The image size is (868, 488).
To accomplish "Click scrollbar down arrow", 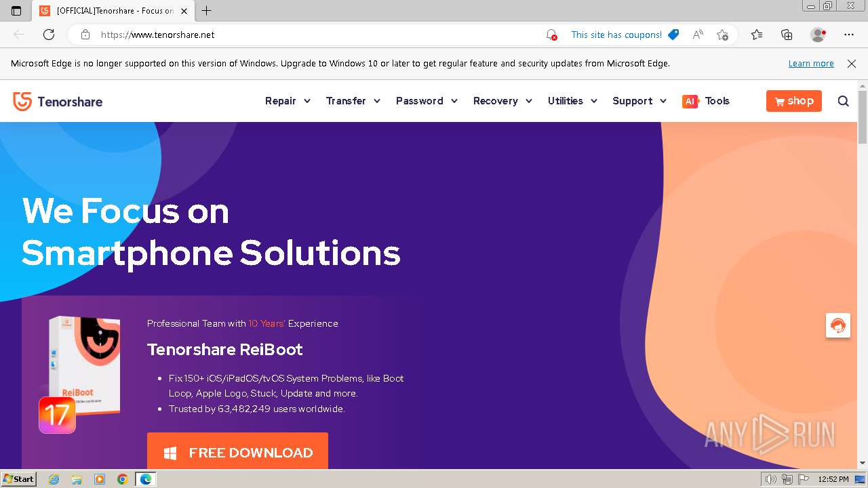I will tap(863, 463).
